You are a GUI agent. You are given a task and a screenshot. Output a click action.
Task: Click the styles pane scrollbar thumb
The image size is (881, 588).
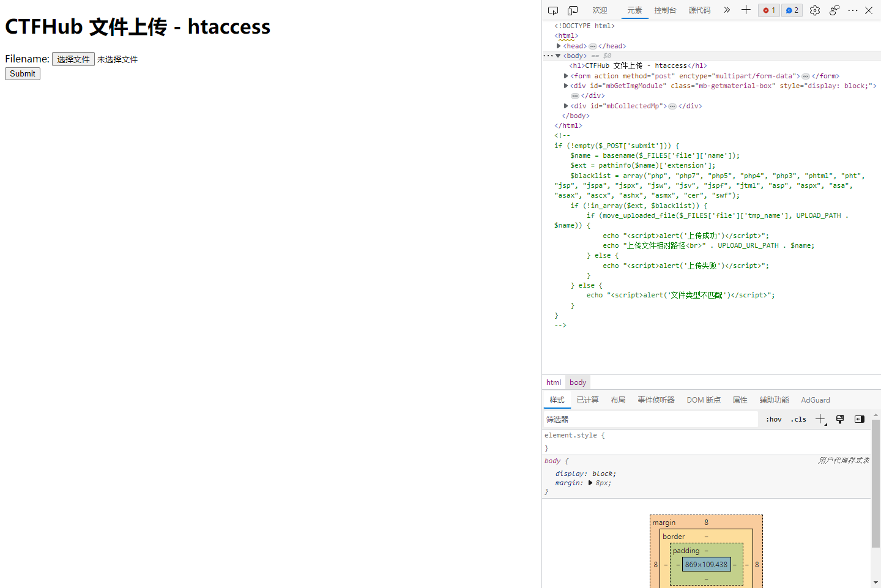coord(875,483)
